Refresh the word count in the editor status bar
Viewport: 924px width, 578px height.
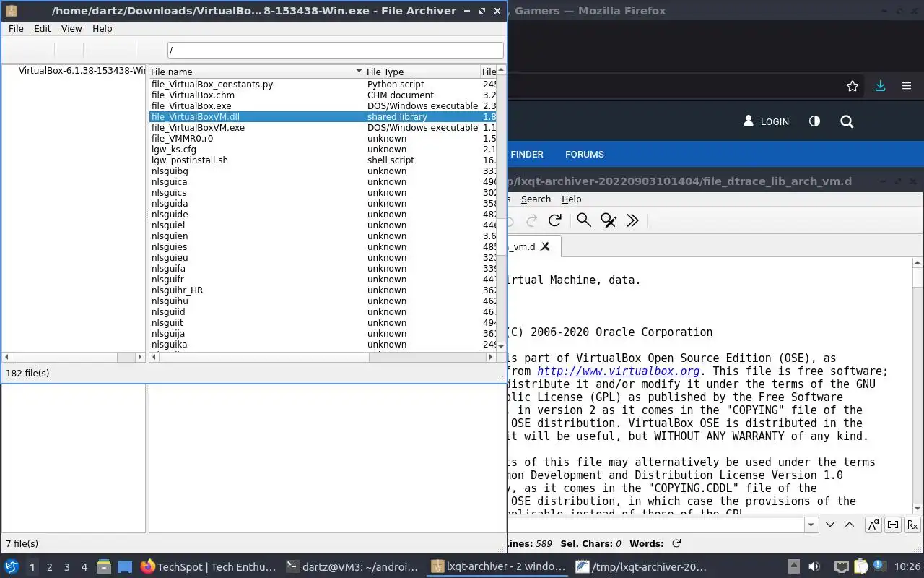tap(676, 543)
